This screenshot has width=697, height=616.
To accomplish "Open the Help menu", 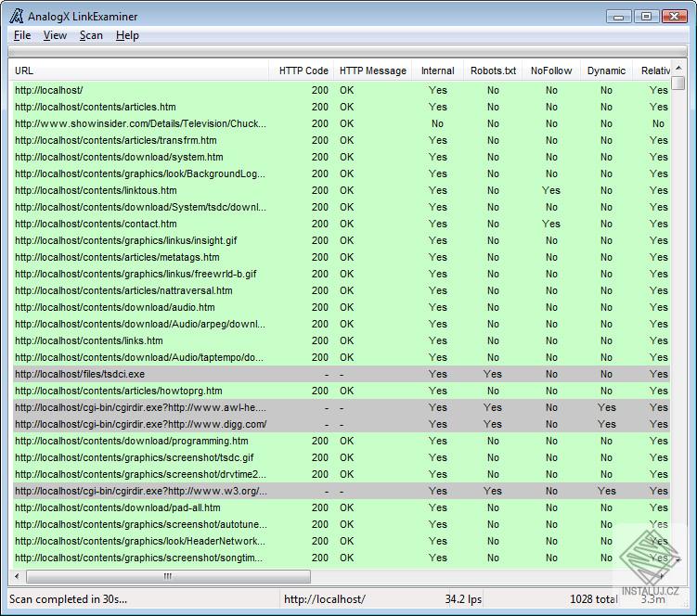I will (127, 35).
